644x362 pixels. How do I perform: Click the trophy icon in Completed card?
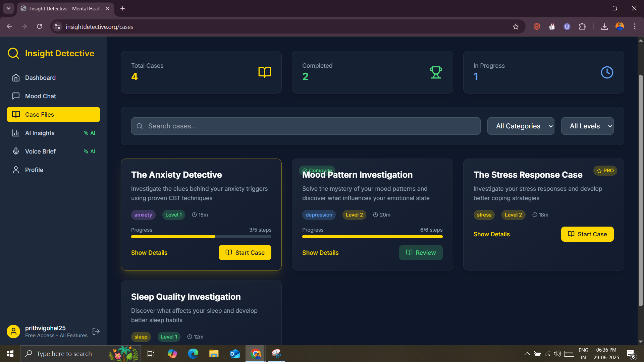point(436,72)
